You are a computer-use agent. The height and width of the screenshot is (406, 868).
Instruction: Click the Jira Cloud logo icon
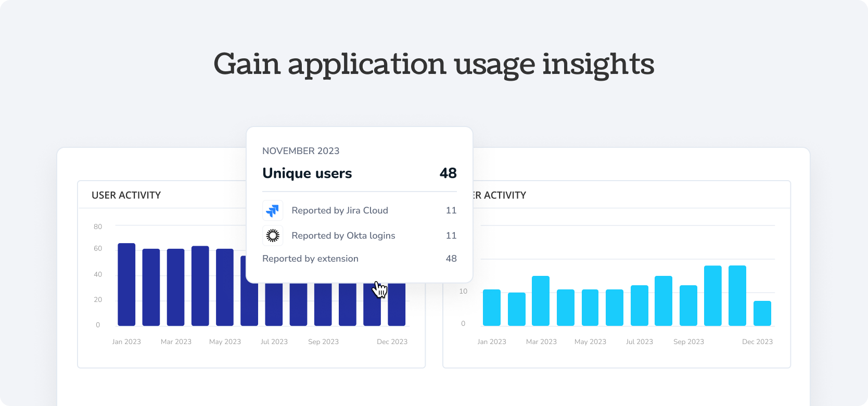(x=273, y=210)
